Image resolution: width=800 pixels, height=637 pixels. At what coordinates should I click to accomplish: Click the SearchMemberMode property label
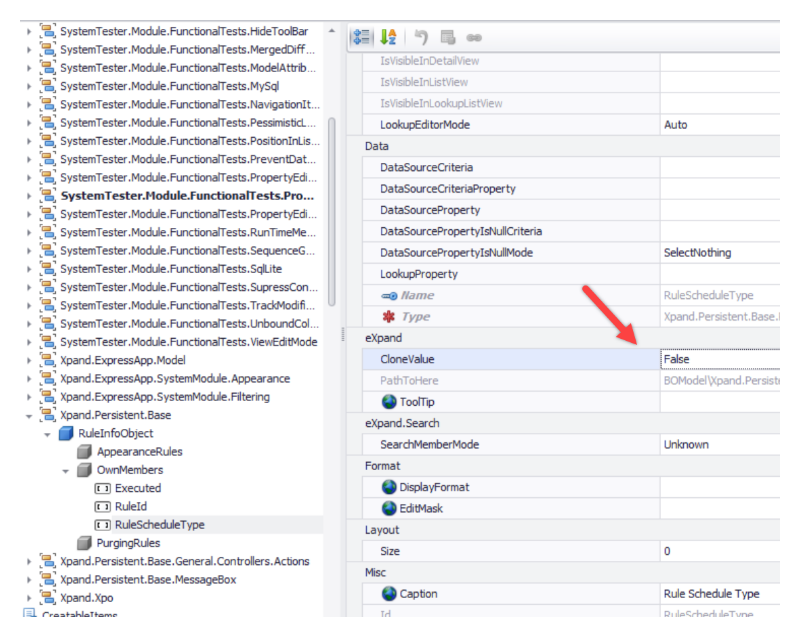[x=430, y=445]
